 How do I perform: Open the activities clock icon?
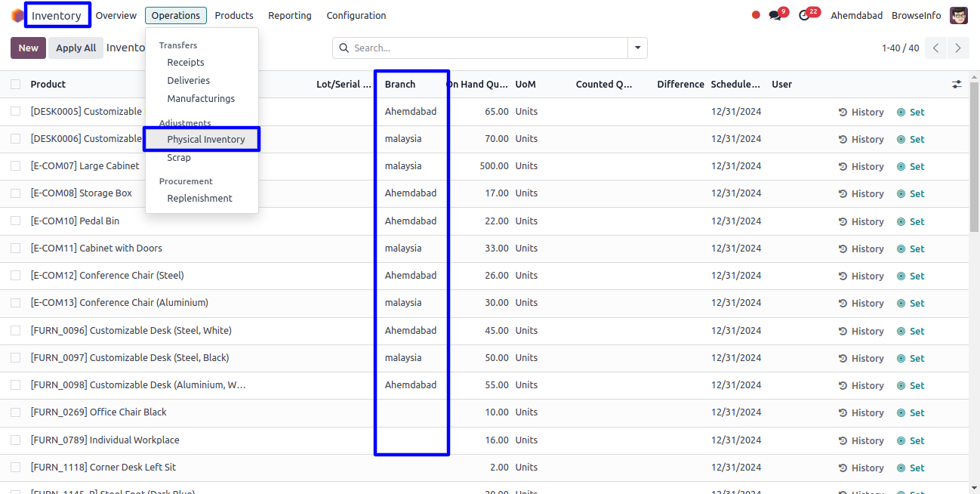(x=804, y=16)
